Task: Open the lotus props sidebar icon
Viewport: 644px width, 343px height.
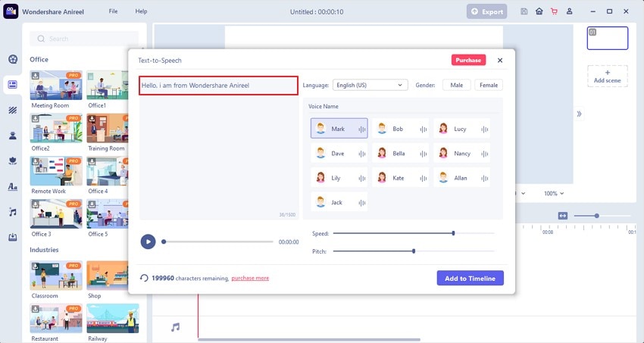Action: [x=13, y=161]
